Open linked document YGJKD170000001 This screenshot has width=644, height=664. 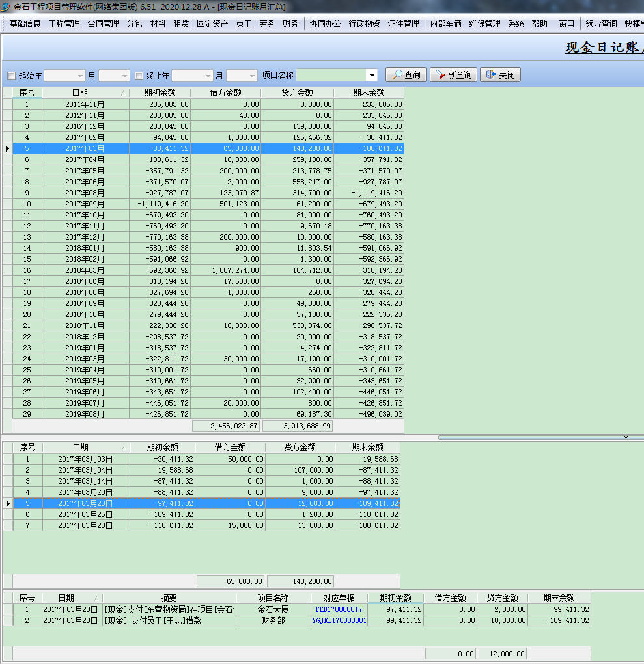pos(339,621)
